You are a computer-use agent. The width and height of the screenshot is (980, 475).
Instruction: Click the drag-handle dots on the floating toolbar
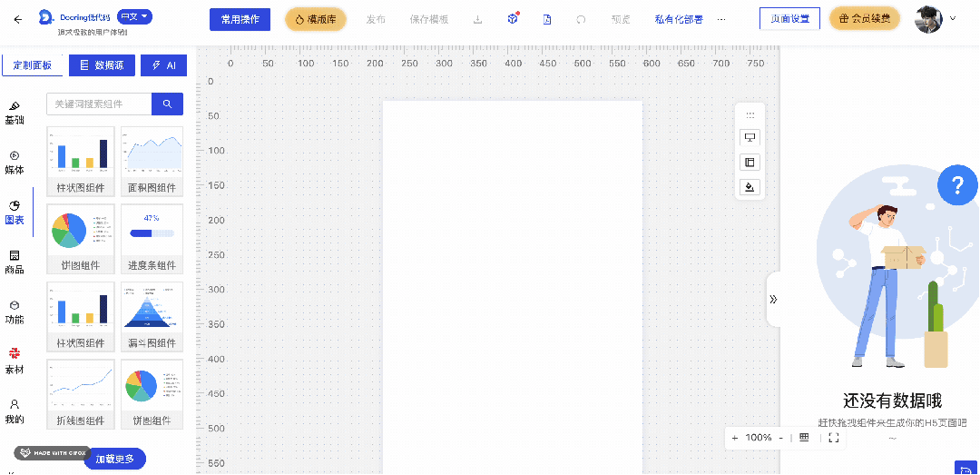coord(750,115)
